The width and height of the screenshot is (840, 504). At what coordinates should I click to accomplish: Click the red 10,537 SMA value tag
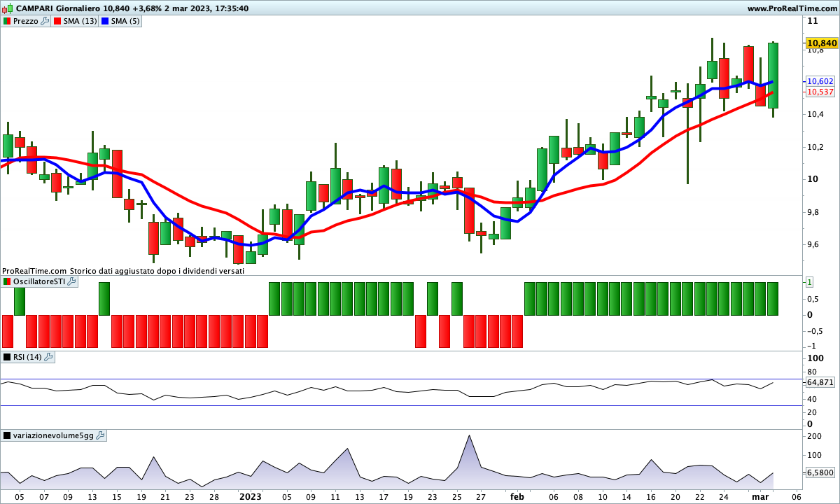pos(820,92)
